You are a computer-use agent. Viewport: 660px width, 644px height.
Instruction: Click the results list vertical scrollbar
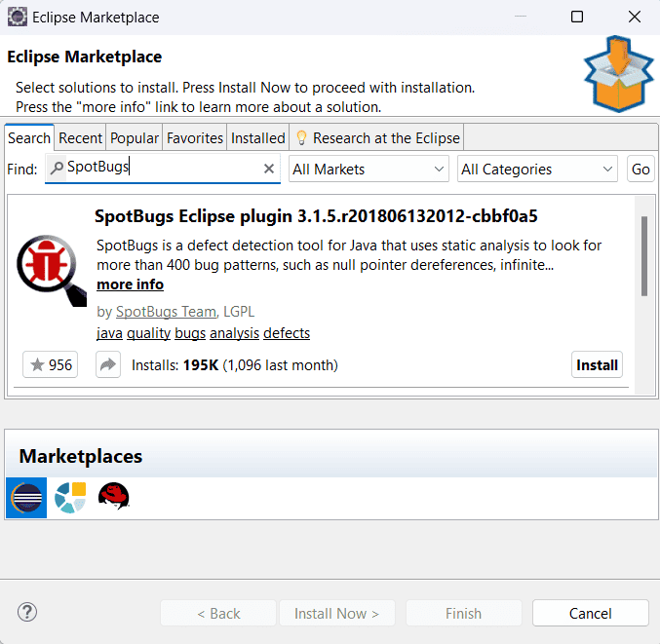(x=644, y=256)
